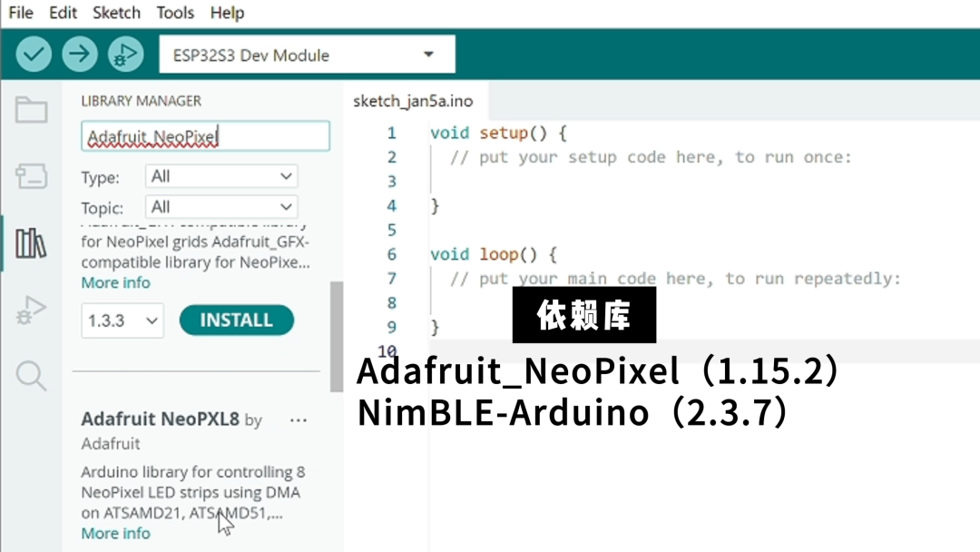Open the File menu

tap(21, 13)
